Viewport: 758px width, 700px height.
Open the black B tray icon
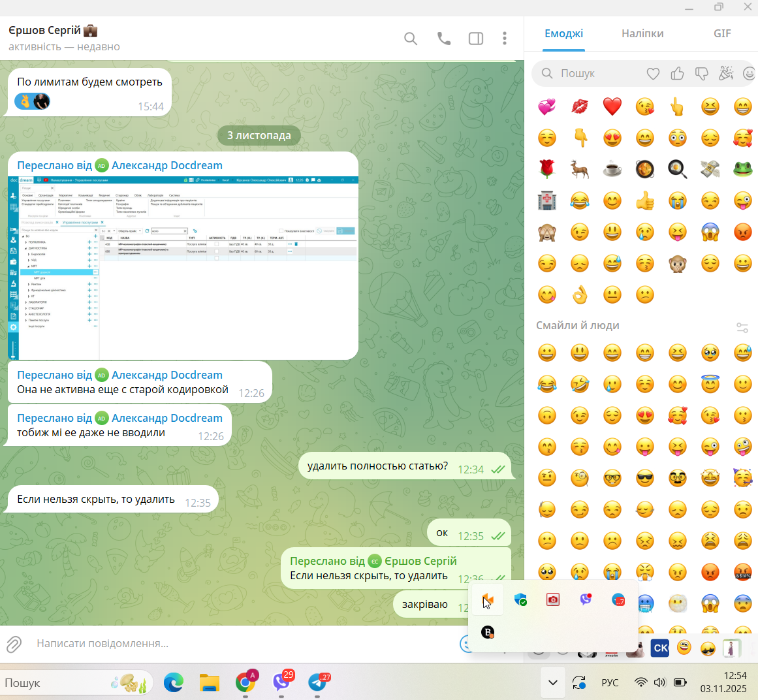(488, 632)
